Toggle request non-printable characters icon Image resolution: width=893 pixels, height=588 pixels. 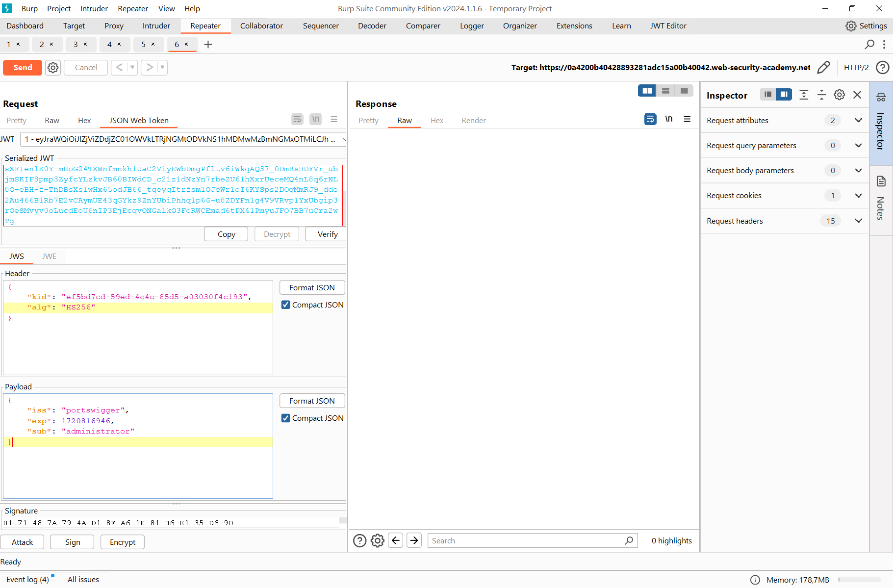pos(316,119)
